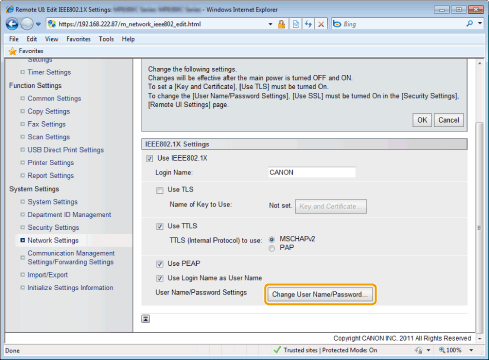The height and width of the screenshot is (360, 489).
Task: Toggle the Use PEAP checkbox
Action: click(160, 264)
